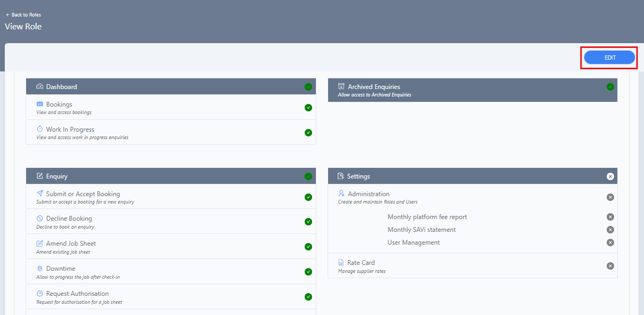Select the Monthly platform fee report entry
This screenshot has height=315, width=644.
coord(427,216)
